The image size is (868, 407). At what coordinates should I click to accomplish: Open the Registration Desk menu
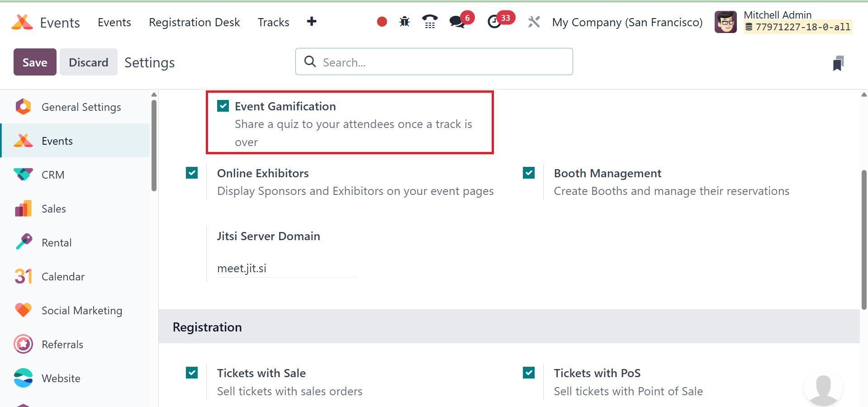coord(194,22)
